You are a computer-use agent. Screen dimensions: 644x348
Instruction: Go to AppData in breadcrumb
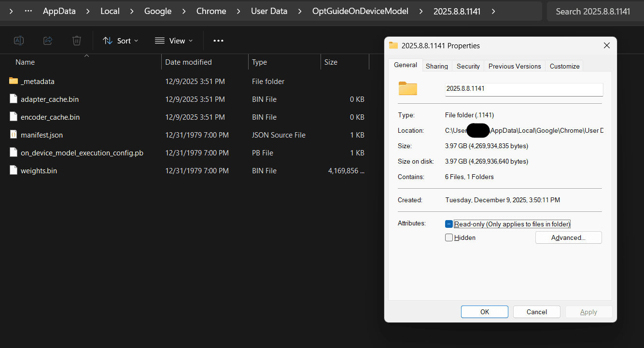(x=59, y=11)
